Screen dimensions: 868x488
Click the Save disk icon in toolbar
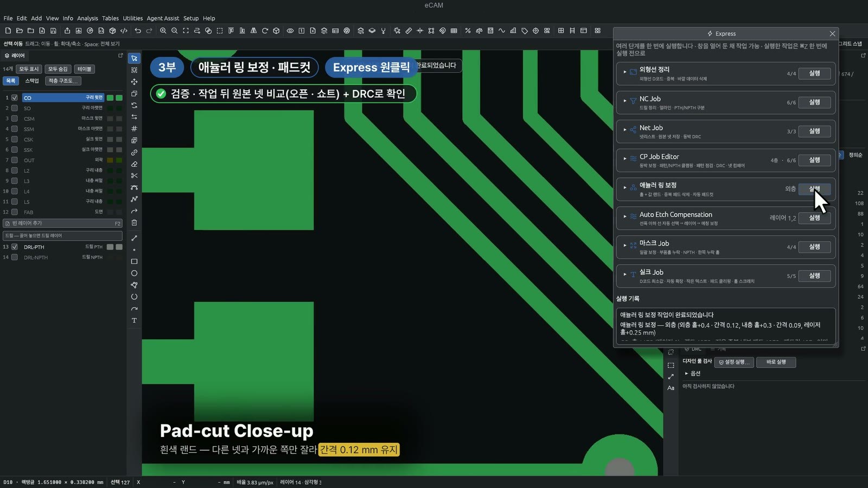53,31
